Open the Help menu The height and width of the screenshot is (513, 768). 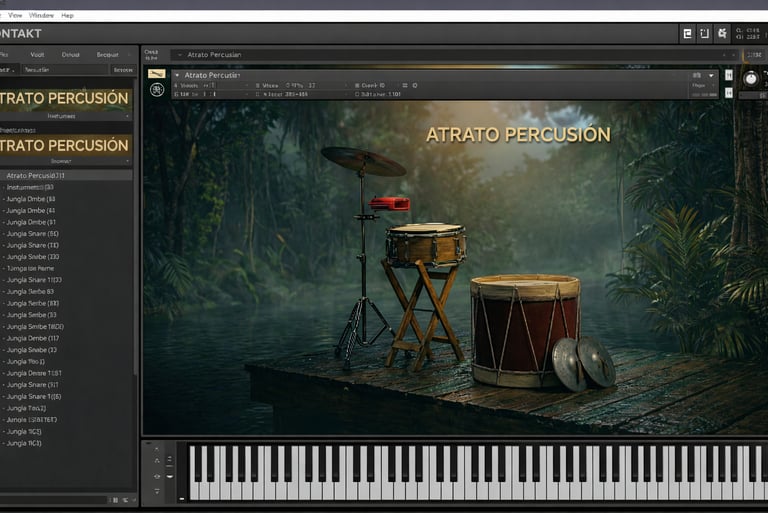tap(68, 16)
